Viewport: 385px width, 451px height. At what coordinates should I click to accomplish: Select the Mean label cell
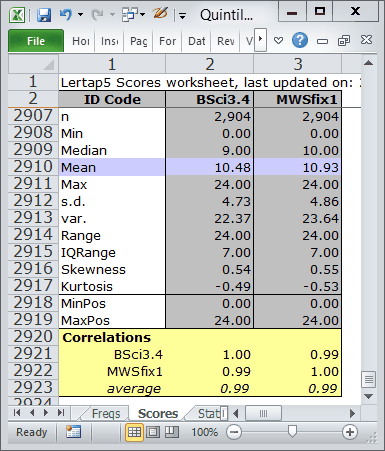tap(112, 167)
